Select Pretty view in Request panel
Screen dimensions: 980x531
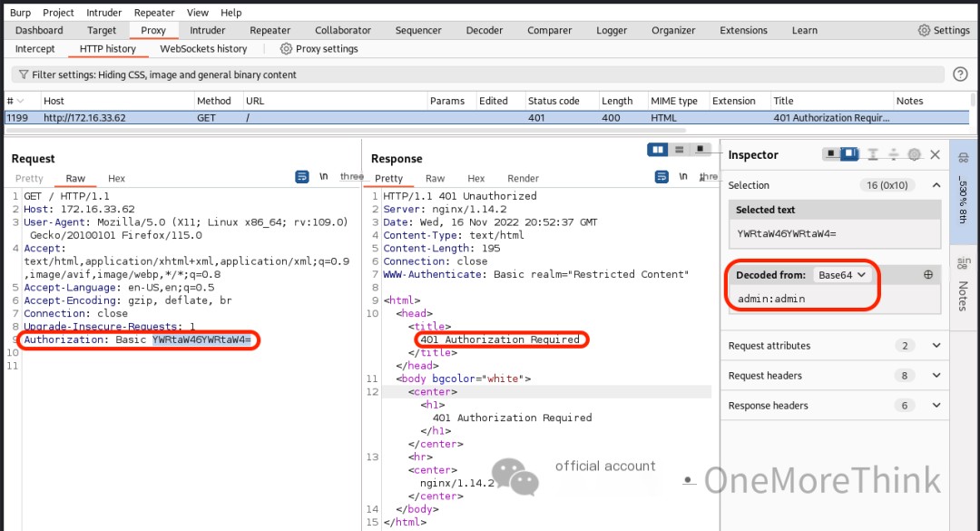29,178
